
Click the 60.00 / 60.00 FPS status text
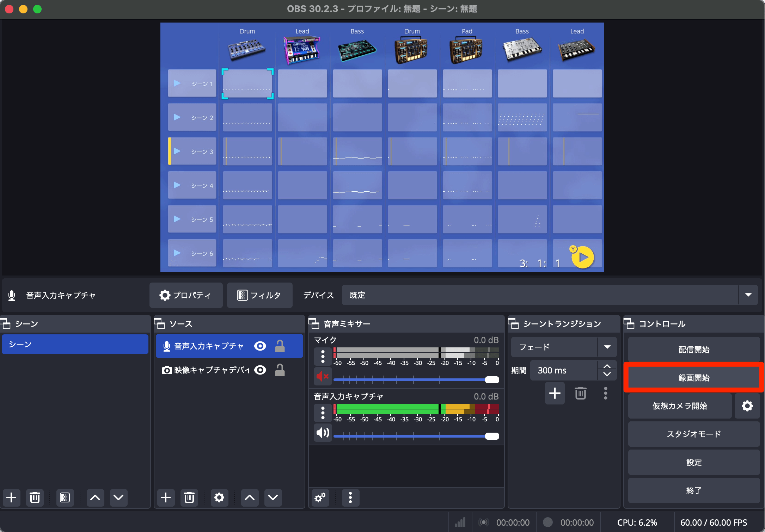click(x=714, y=522)
